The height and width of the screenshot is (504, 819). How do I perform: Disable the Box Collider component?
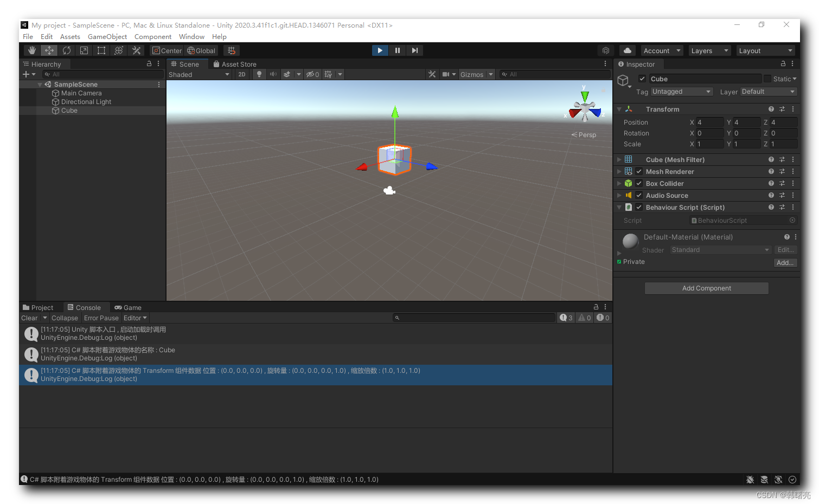638,183
